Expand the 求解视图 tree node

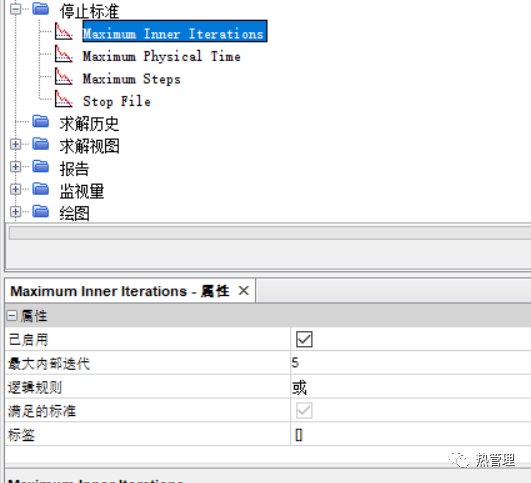15,144
